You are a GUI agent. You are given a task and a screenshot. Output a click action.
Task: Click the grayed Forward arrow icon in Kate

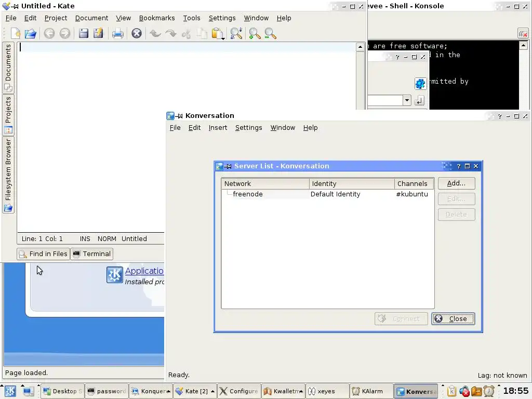tap(65, 33)
